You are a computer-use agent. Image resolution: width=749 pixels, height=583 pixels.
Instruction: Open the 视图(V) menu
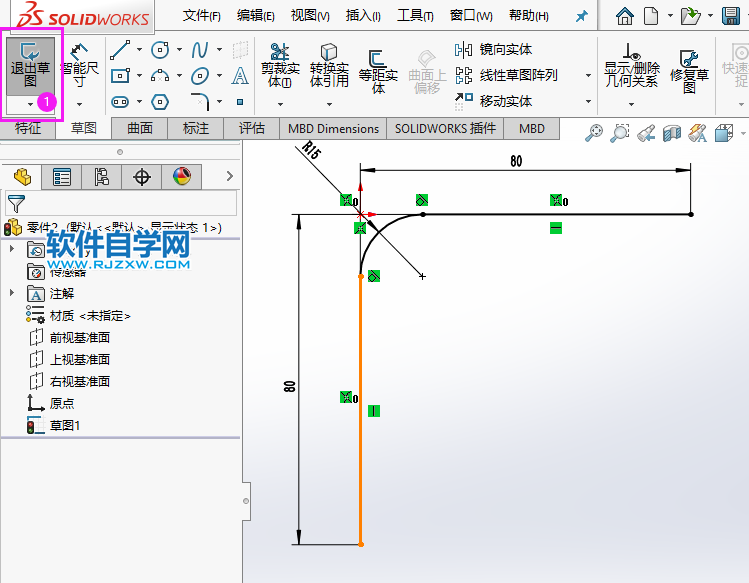310,16
